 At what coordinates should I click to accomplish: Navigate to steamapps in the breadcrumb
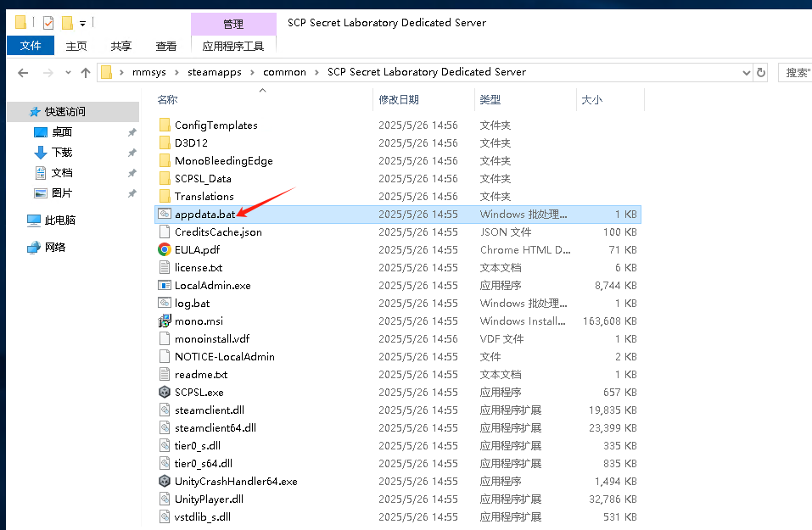(x=215, y=72)
